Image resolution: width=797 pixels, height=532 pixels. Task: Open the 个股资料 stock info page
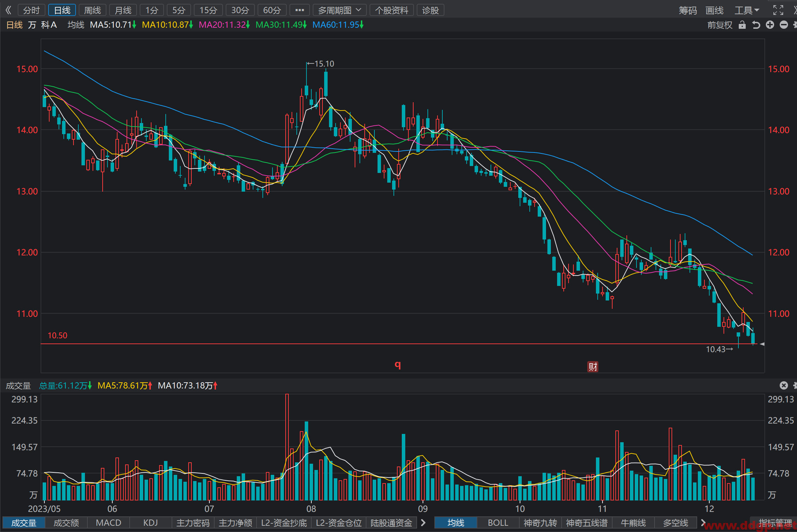[392, 10]
